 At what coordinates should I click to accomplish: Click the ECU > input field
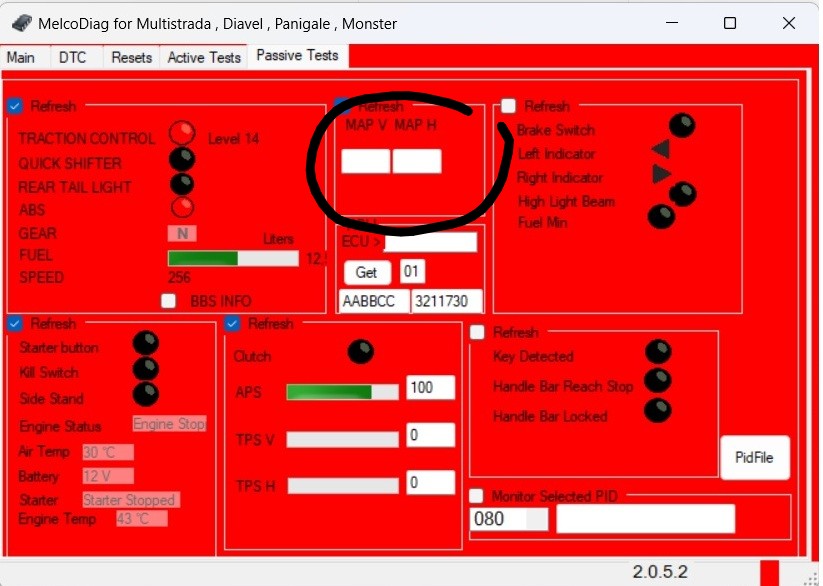[431, 243]
